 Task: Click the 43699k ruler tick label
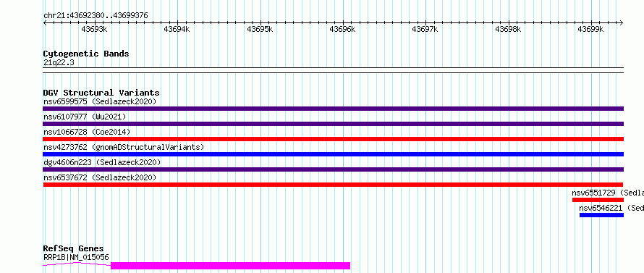click(590, 29)
